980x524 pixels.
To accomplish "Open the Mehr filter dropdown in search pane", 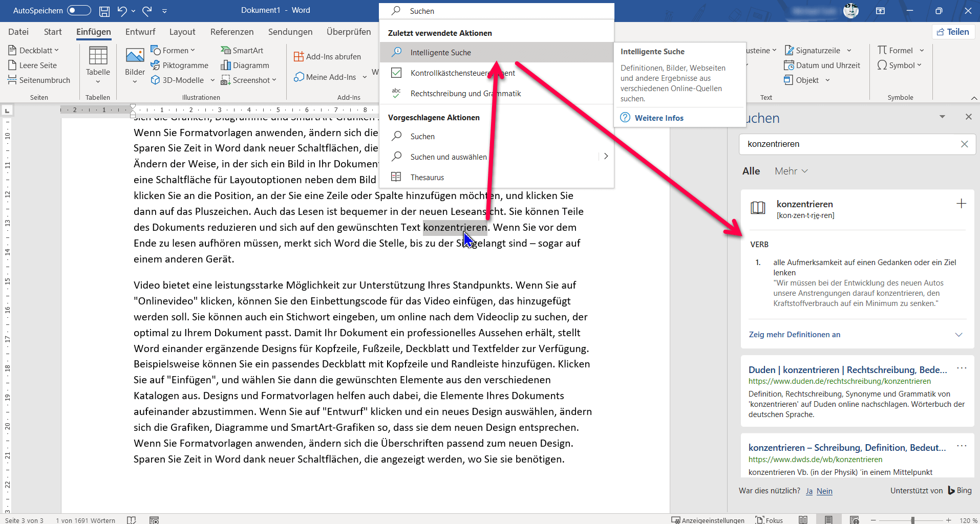I will [791, 171].
